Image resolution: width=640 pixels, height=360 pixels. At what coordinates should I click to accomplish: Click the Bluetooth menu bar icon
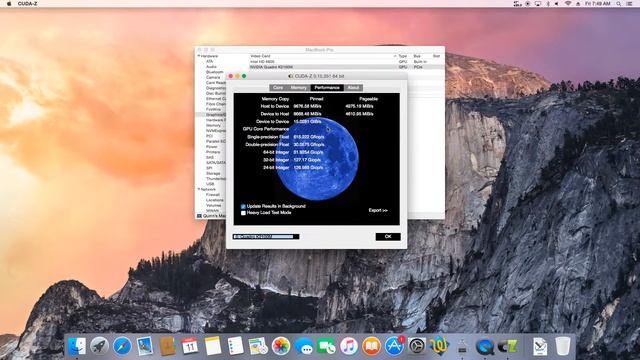[548, 4]
